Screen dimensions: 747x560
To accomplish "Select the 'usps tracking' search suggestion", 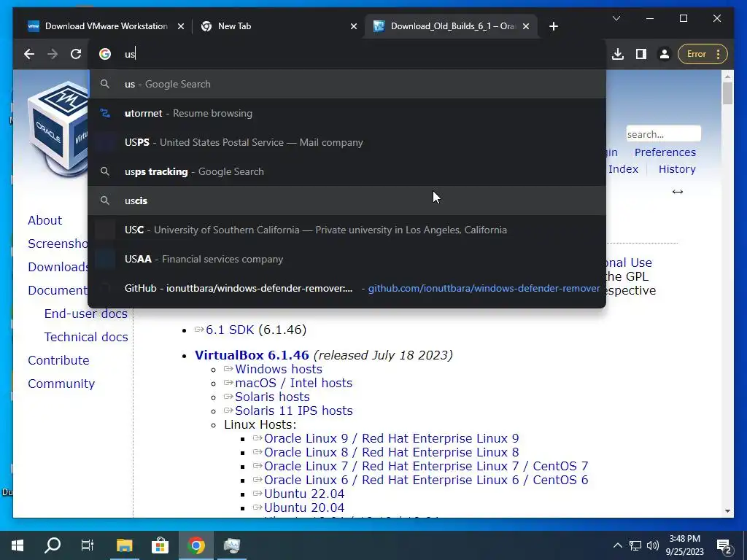I will click(x=347, y=171).
